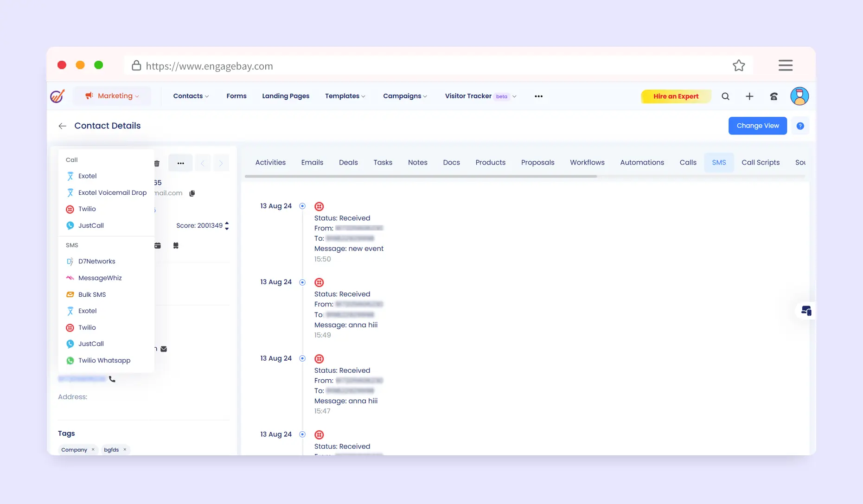
Task: Select Twilio Whatsapp from SMS list
Action: 104,361
